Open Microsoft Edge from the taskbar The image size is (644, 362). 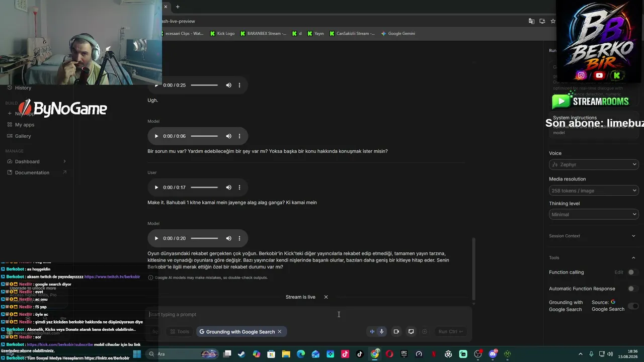301,354
